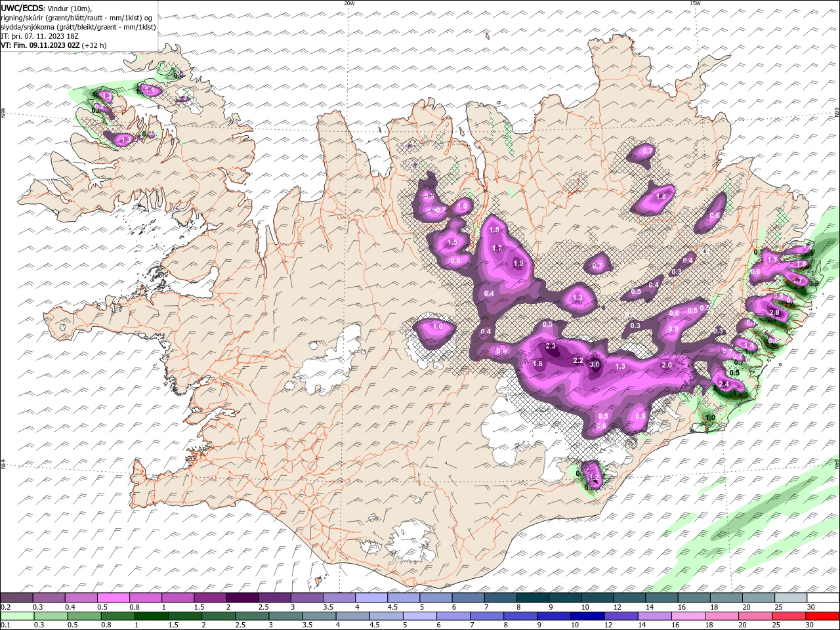Click the darkest green swatch between 1 and 1.5 in the lower legend row
This screenshot has width=840, height=630.
[152, 616]
